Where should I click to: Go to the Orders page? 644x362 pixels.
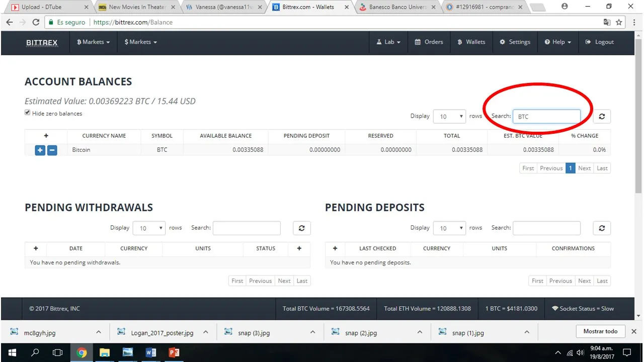(429, 42)
